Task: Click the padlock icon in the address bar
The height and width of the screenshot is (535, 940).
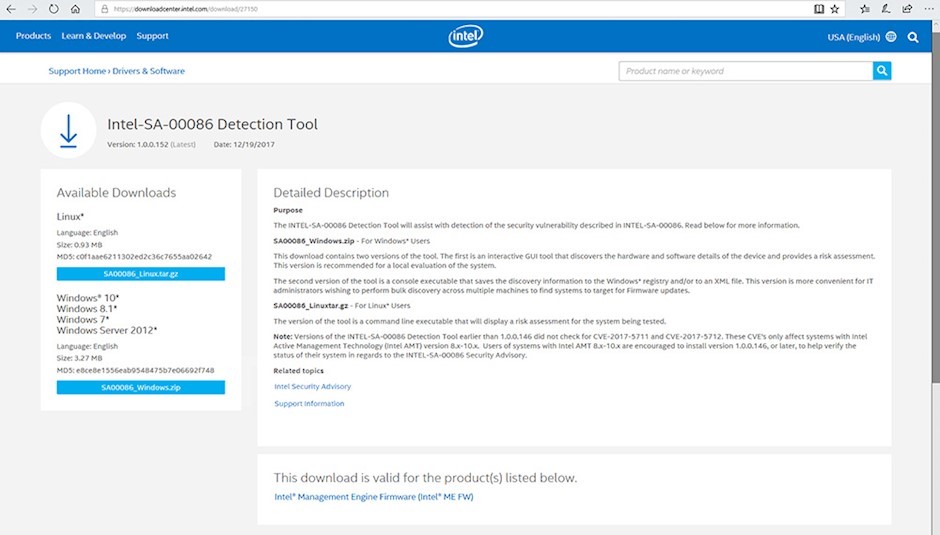Action: click(x=104, y=9)
